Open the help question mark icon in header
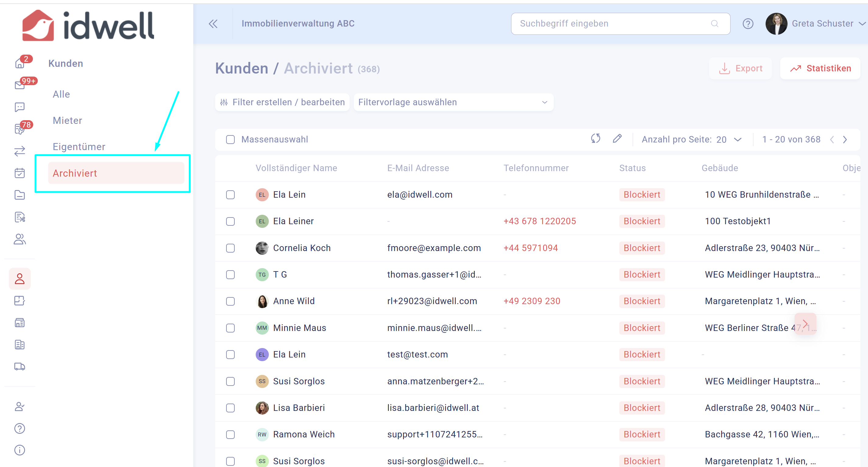Screen dimensions: 868x467 (x=748, y=23)
